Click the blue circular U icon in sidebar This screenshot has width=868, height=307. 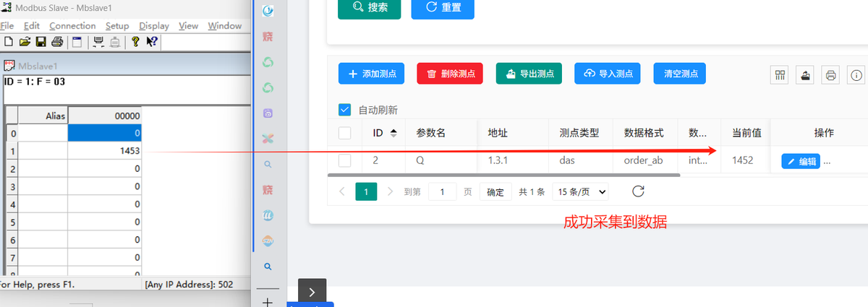tap(268, 215)
